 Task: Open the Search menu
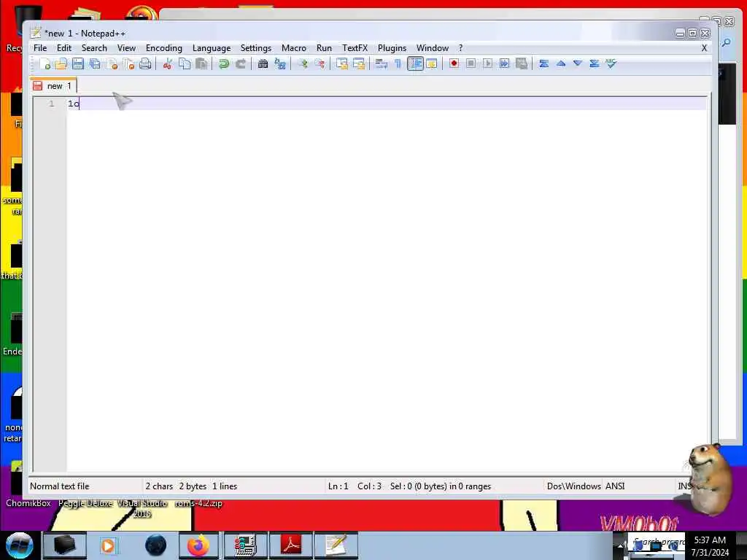94,48
